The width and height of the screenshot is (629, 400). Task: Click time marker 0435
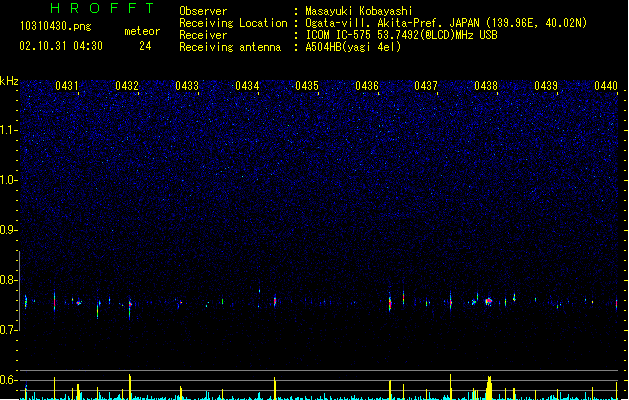tap(307, 86)
